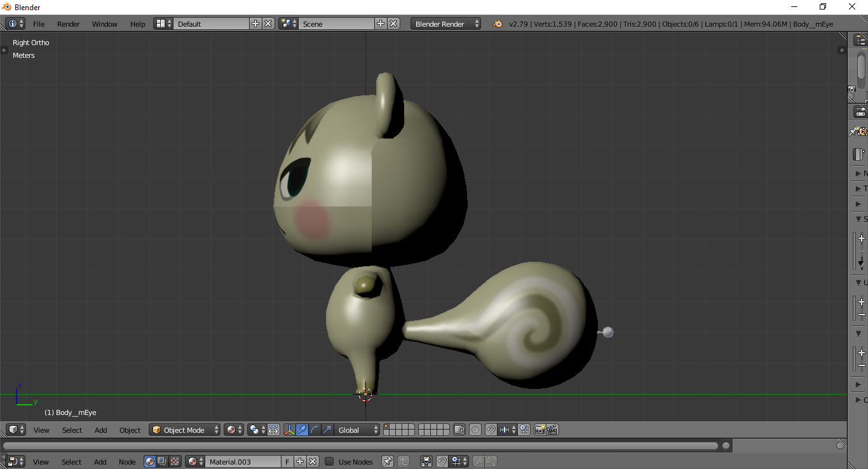Browse screen layouts icon next to Default
The height and width of the screenshot is (469, 868).
164,24
